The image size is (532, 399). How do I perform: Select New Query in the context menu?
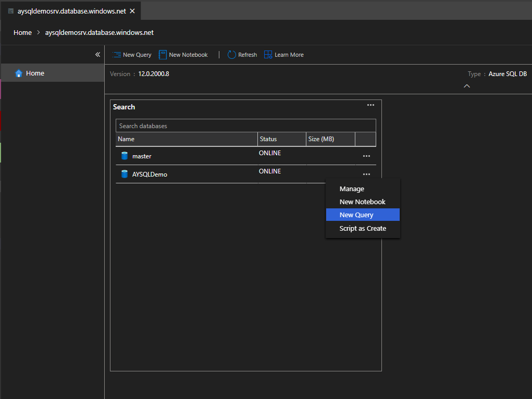pos(356,215)
